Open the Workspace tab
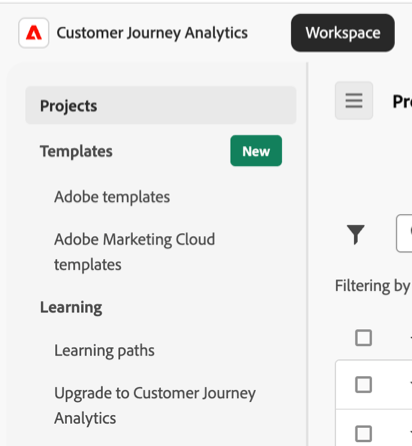The image size is (412, 446). coord(343,33)
